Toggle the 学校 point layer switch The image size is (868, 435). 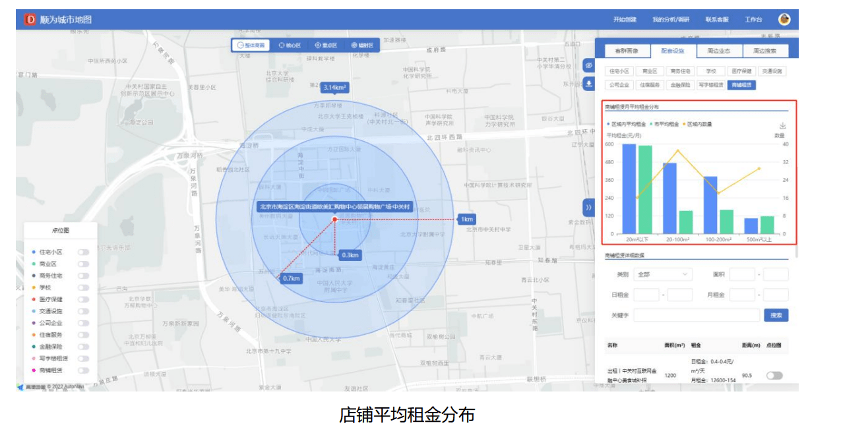tap(83, 287)
